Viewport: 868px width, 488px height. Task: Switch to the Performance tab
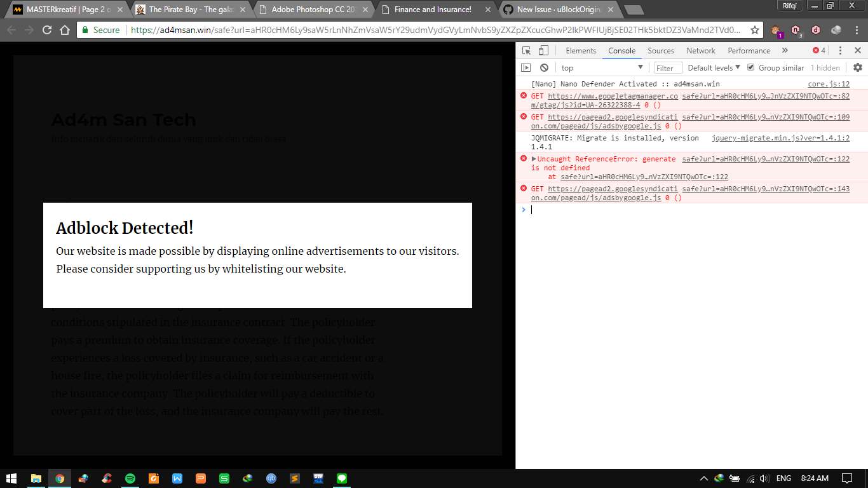coord(749,51)
